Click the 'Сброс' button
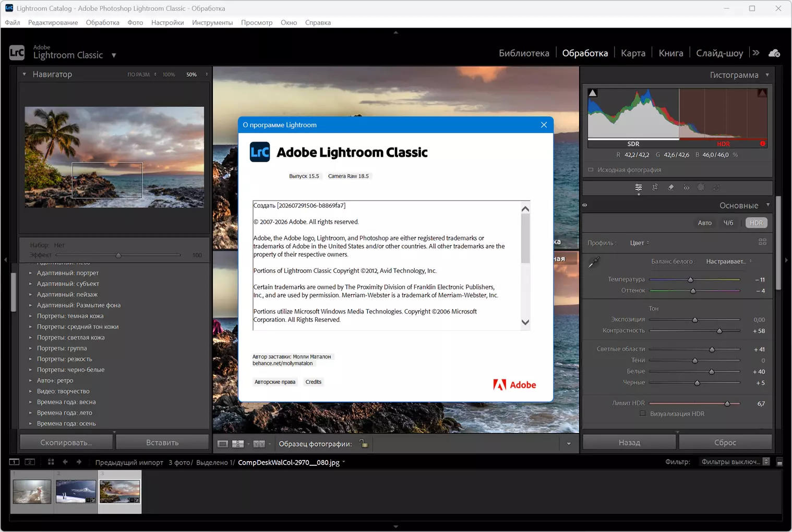 click(x=725, y=442)
